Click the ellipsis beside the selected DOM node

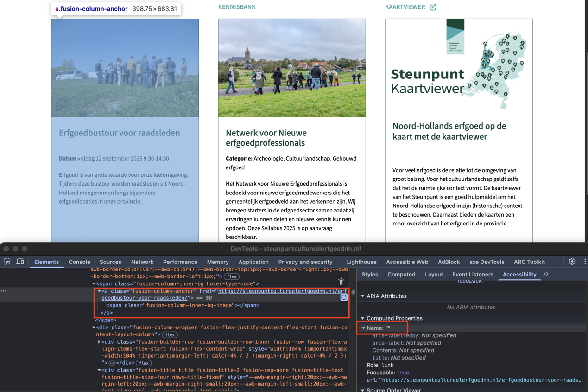point(4,291)
